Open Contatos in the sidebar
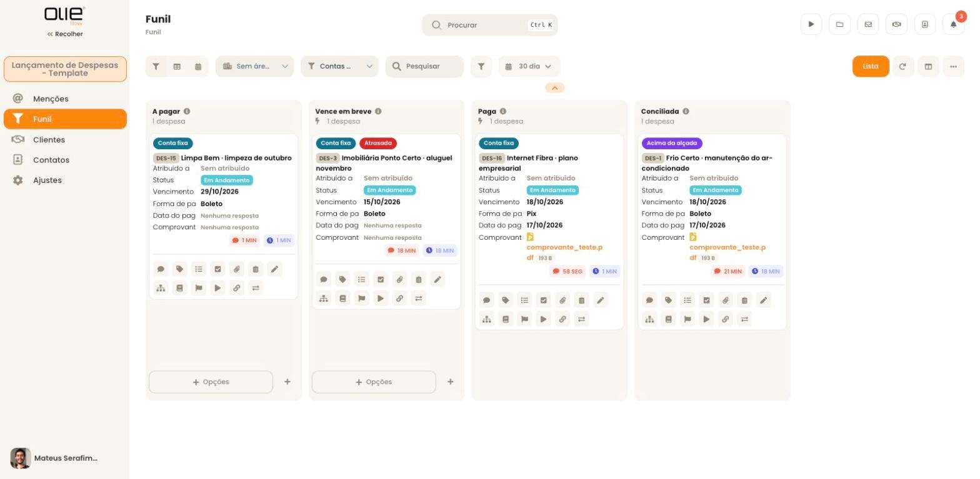Image resolution: width=980 pixels, height=479 pixels. click(65, 160)
